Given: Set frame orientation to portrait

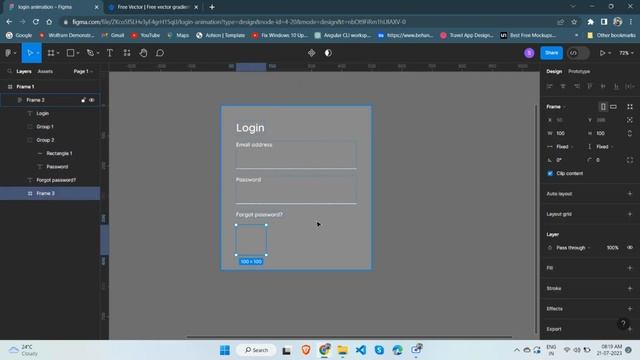Looking at the screenshot, I should [x=603, y=107].
